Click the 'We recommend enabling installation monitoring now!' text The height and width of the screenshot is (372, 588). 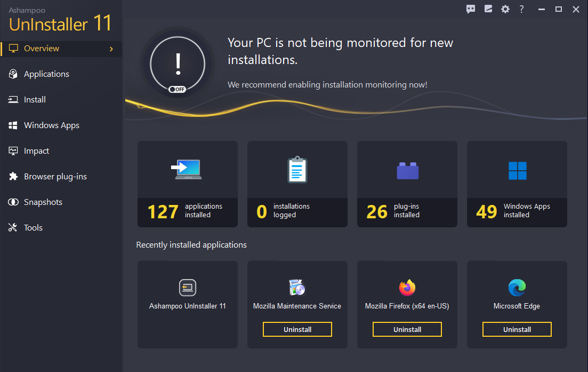(x=327, y=85)
